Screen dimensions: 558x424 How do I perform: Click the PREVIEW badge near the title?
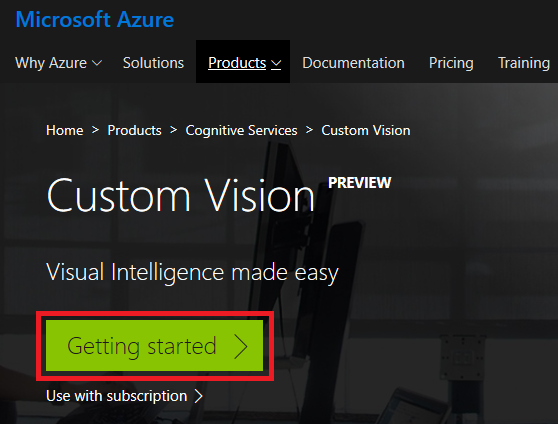[359, 183]
